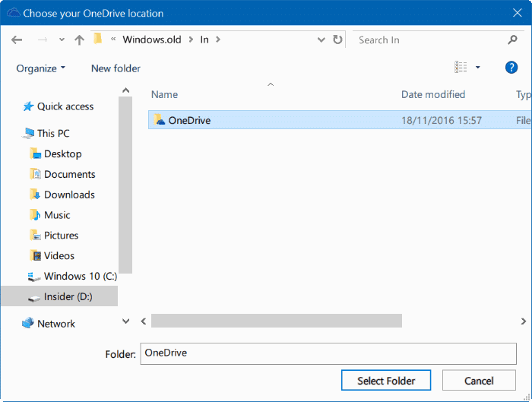Click the Network globe icon
532x402 pixels.
pyautogui.click(x=28, y=323)
